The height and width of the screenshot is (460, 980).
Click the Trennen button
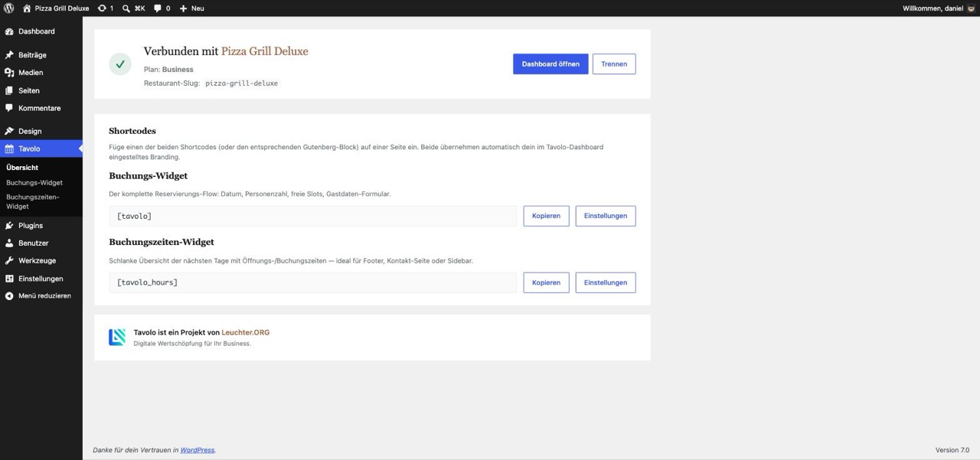tap(614, 64)
